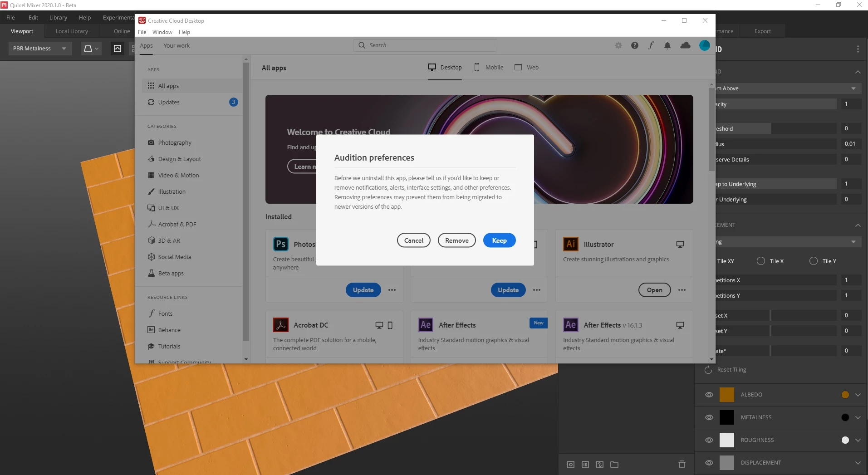Open Creative Cloud settings gear icon
Image resolution: width=868 pixels, height=475 pixels.
point(618,45)
